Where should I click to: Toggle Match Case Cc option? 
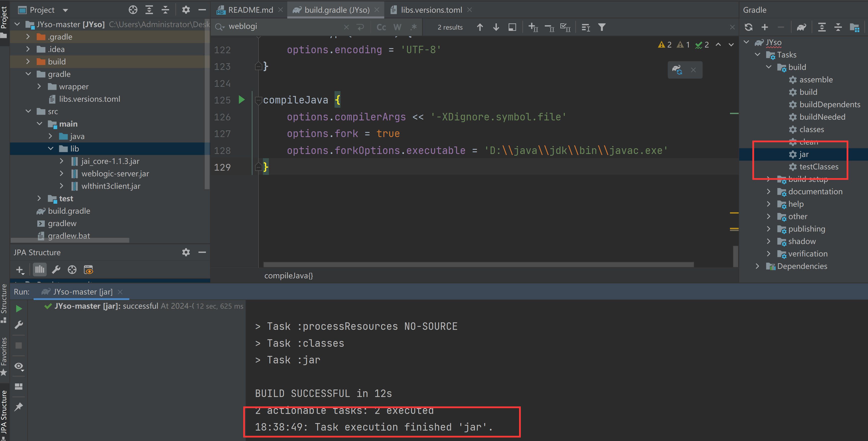pos(381,27)
